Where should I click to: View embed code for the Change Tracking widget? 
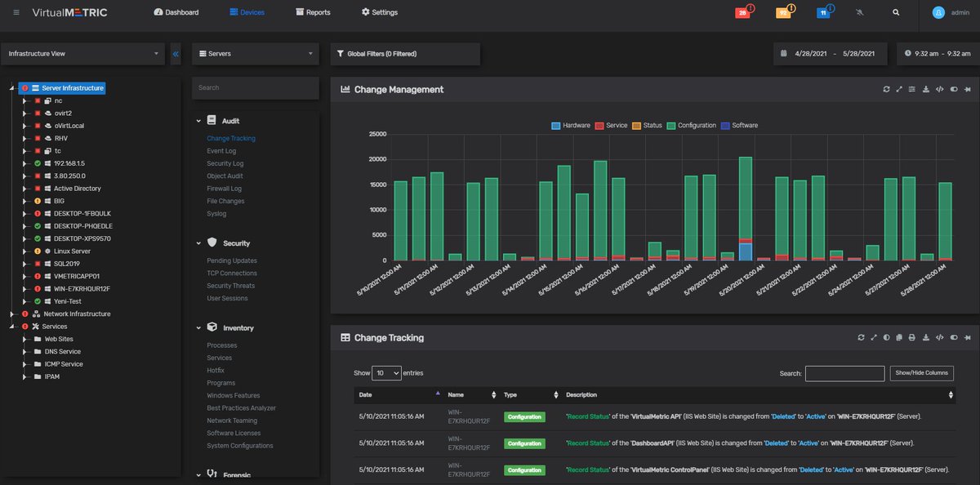[939, 337]
